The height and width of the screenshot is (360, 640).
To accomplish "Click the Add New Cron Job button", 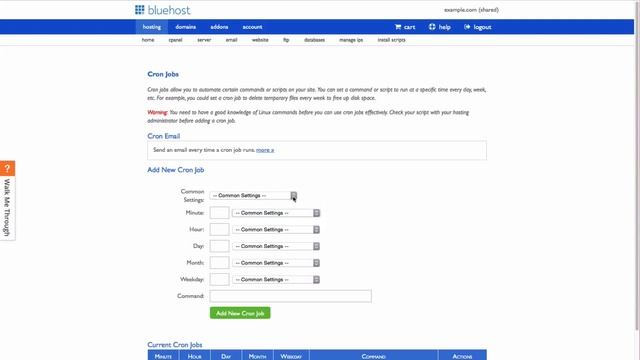I will coord(240,313).
